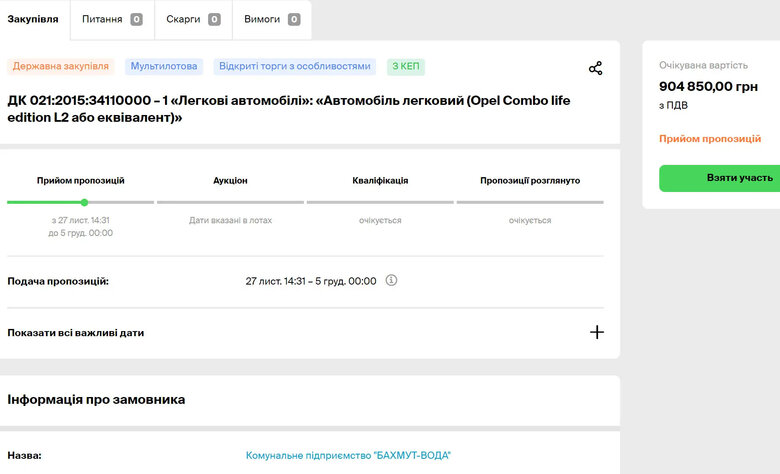Select the Кваліфікація stage
780x474 pixels.
point(380,181)
